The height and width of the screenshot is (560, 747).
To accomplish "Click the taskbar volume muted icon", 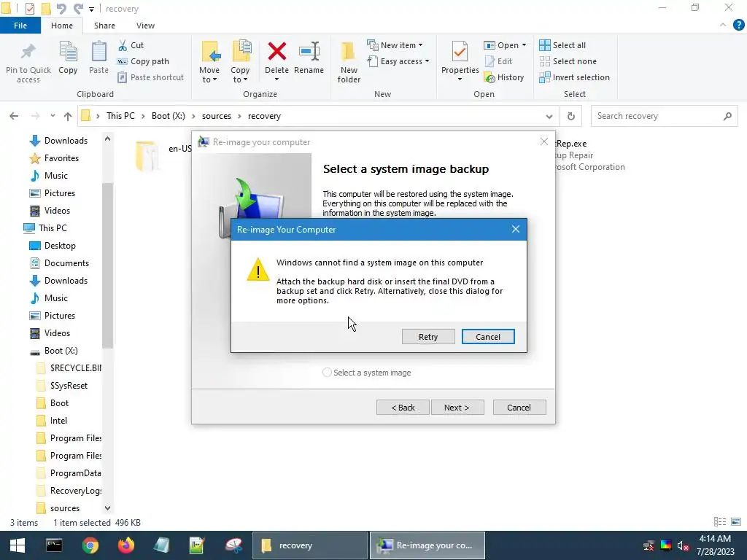I will [683, 545].
